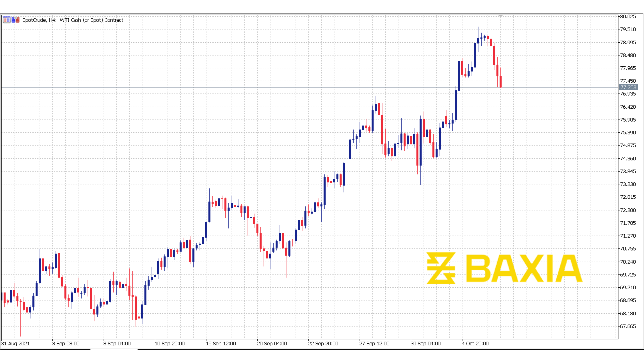Viewport: 644px width, 363px height.
Task: Click the 30 Sep 04:00 time axis label
Action: [x=426, y=343]
